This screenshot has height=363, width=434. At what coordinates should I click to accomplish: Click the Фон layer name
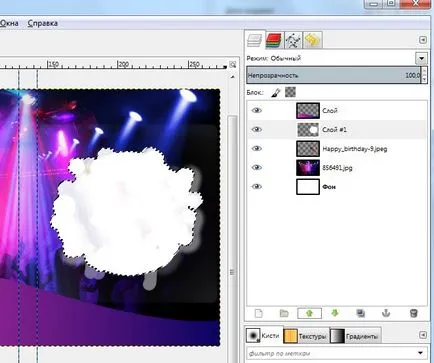pyautogui.click(x=329, y=187)
